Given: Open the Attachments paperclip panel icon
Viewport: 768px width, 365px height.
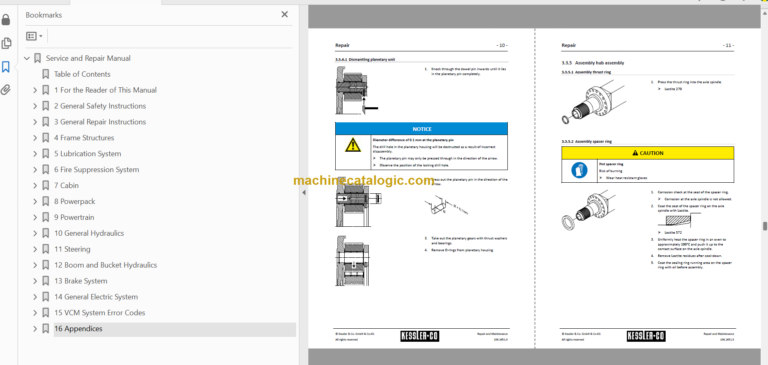Looking at the screenshot, I should click(x=6, y=90).
